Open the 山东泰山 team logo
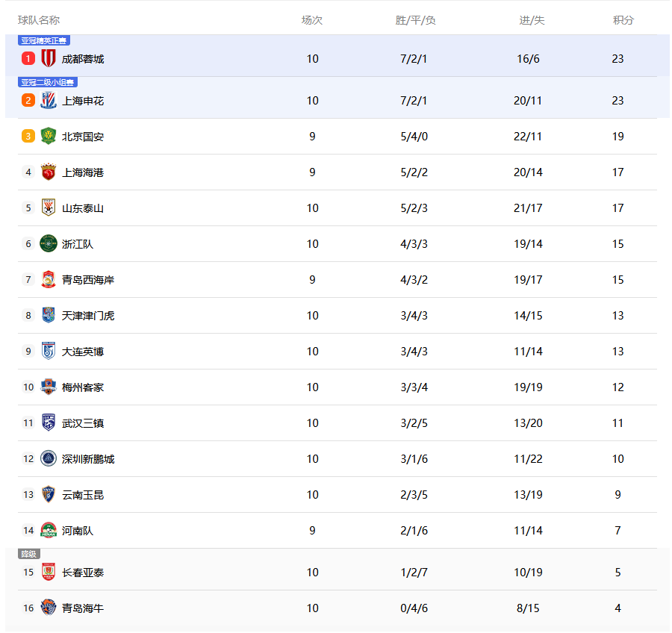This screenshot has width=672, height=633. coord(49,208)
